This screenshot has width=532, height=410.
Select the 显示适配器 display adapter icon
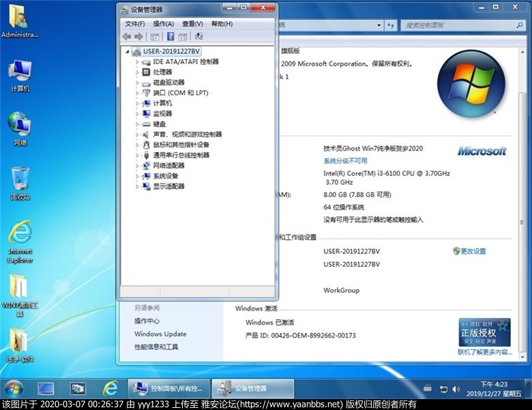[x=146, y=186]
